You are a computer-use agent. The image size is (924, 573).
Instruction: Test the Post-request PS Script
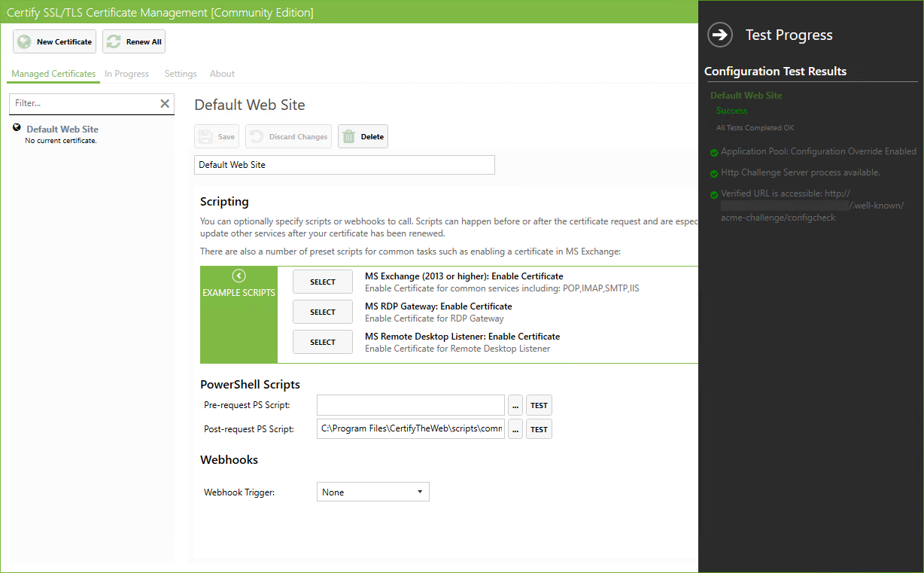(x=539, y=429)
